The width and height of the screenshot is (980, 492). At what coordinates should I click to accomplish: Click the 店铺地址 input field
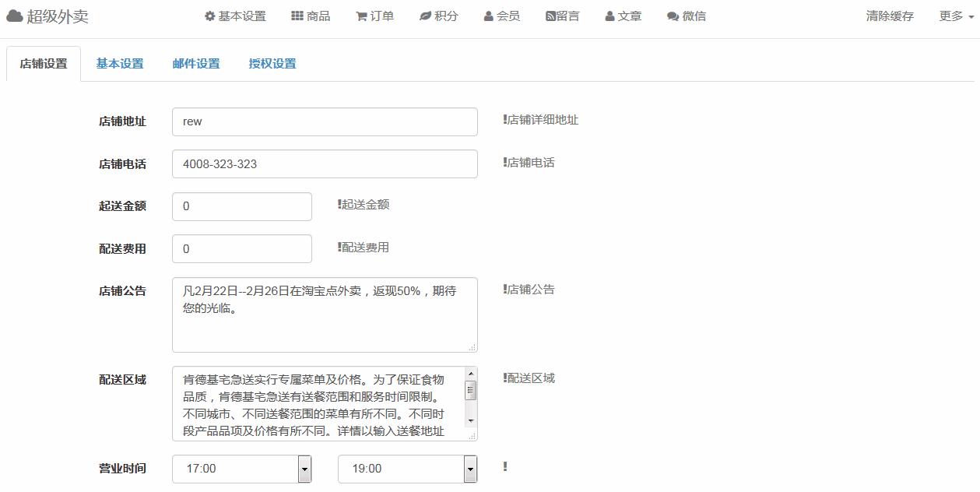click(x=325, y=121)
